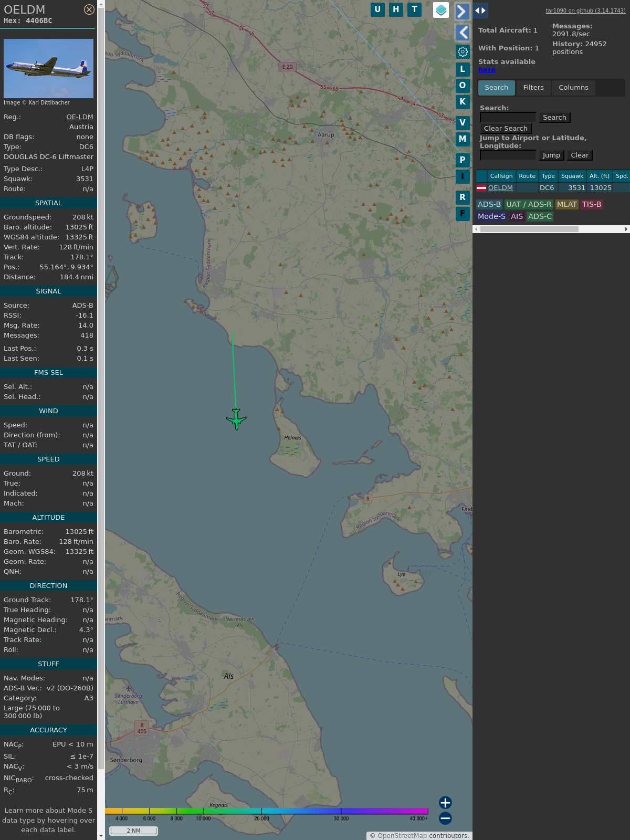The image size is (630, 840).
Task: Toggle the L labels button
Action: (x=463, y=69)
